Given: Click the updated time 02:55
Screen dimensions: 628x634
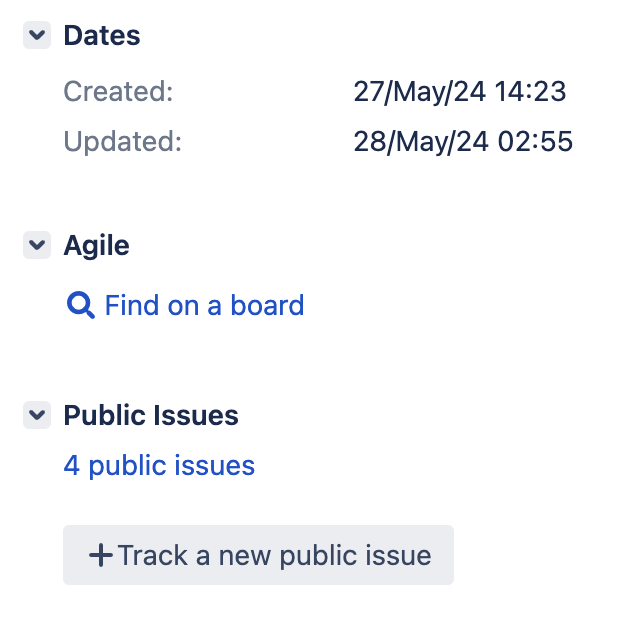Looking at the screenshot, I should click(x=534, y=142).
